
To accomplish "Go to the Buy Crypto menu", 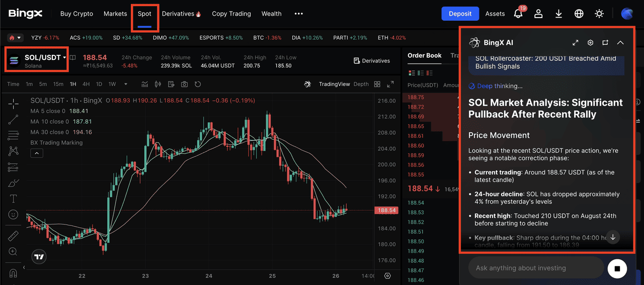I will click(x=76, y=14).
